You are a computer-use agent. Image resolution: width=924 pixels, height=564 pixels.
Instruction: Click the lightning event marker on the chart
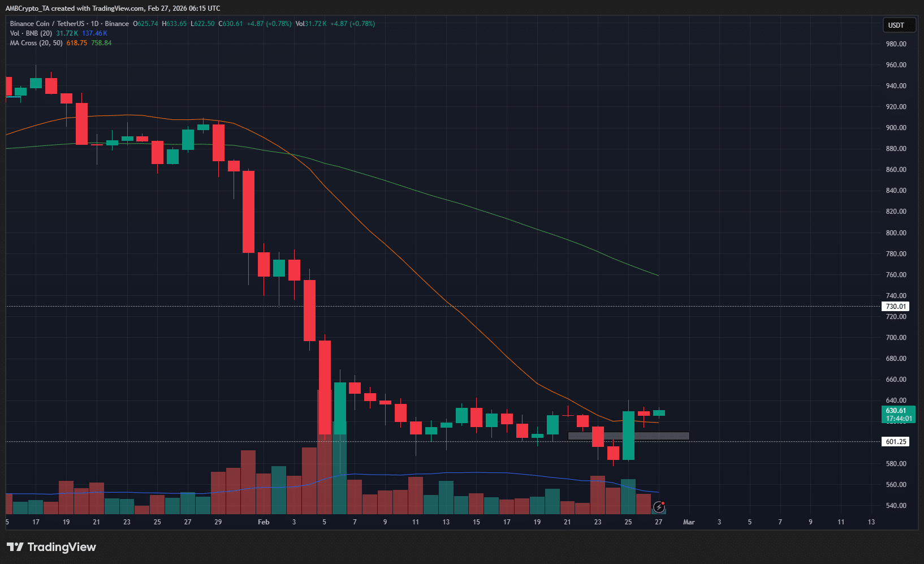659,507
